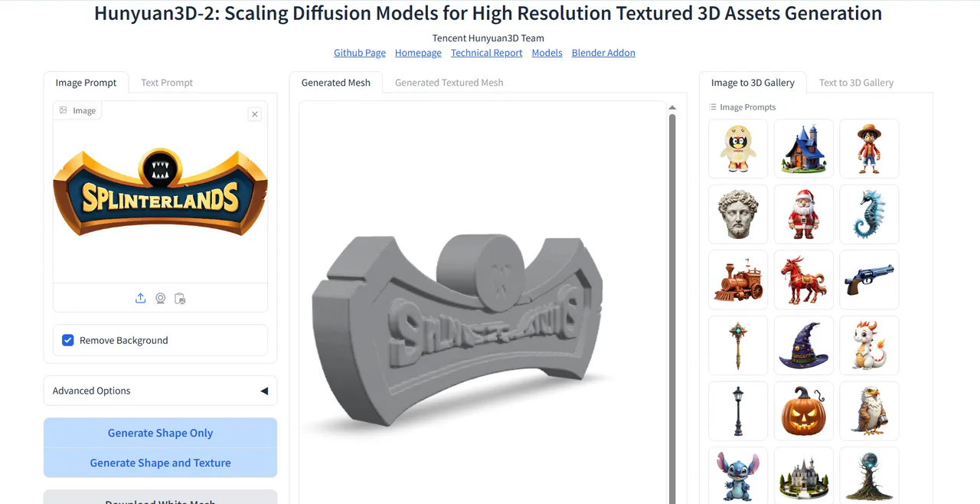Click the upload image icon
Image resolution: width=980 pixels, height=504 pixels.
[140, 298]
